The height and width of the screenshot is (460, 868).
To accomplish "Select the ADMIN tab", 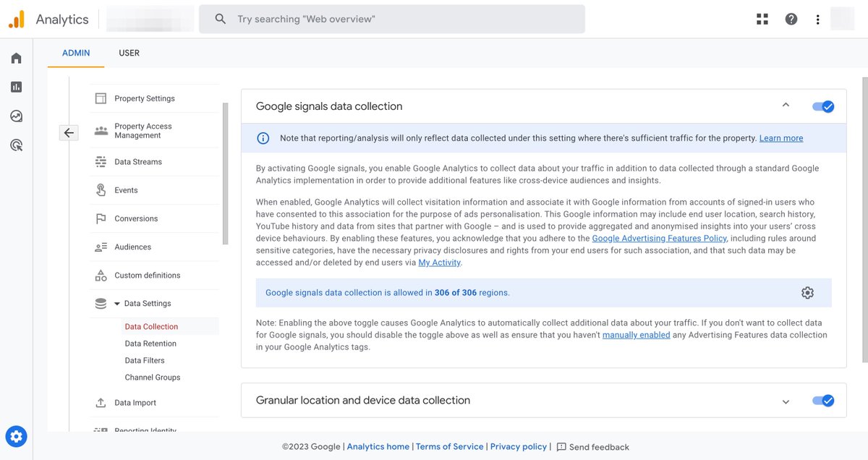I will [x=75, y=53].
